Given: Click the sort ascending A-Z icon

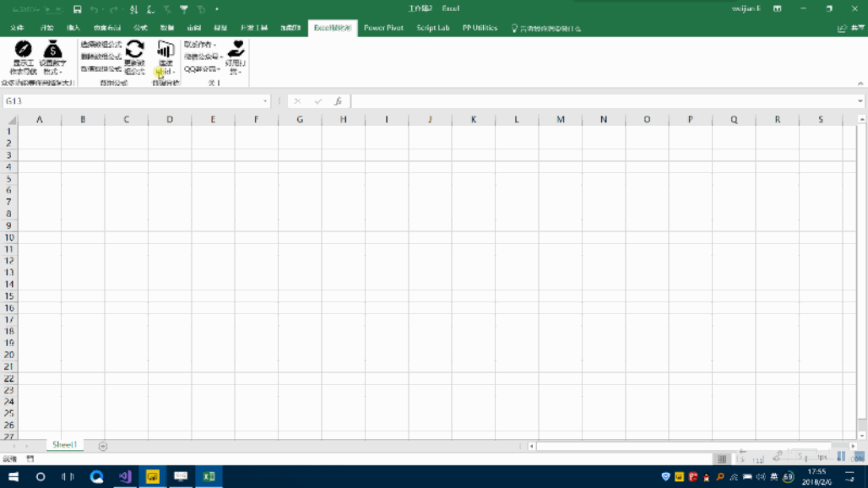Looking at the screenshot, I should point(134,8).
